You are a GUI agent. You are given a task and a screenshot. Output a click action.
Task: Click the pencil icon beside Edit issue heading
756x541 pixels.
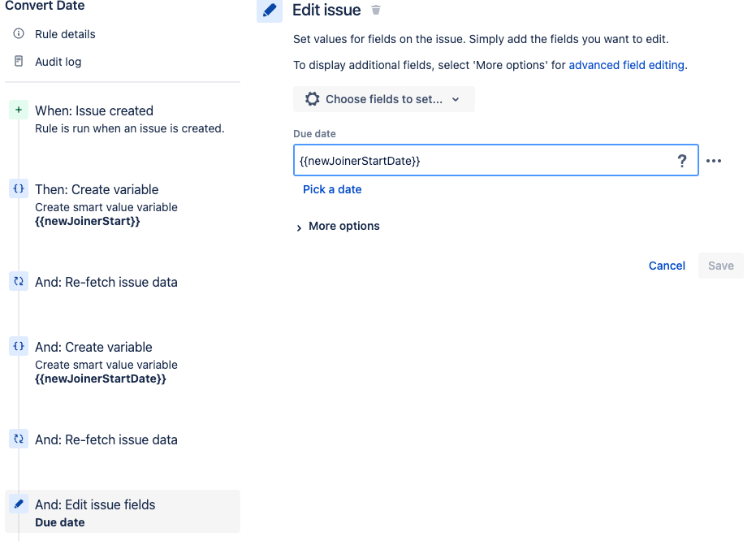[x=270, y=11]
